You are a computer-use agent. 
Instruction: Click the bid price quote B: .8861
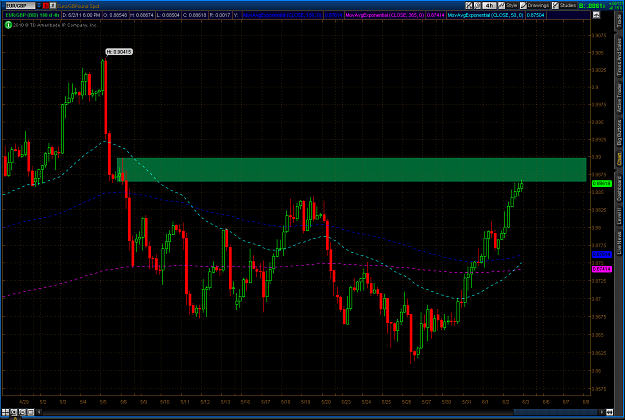coord(592,6)
